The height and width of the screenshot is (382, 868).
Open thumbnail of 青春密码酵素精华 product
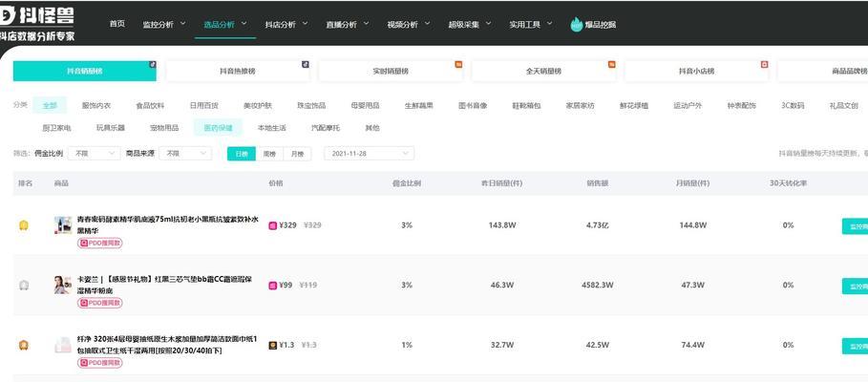click(63, 225)
